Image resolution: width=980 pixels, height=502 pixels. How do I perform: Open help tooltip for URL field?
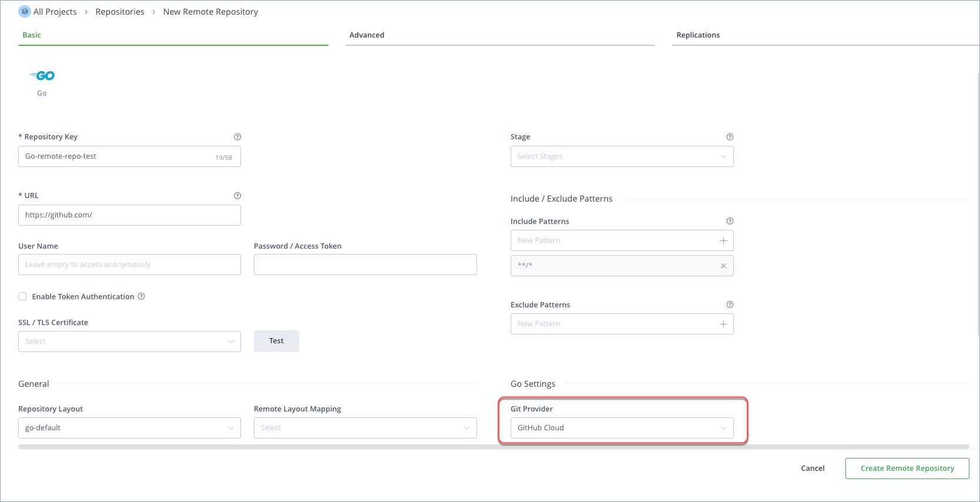click(x=237, y=196)
